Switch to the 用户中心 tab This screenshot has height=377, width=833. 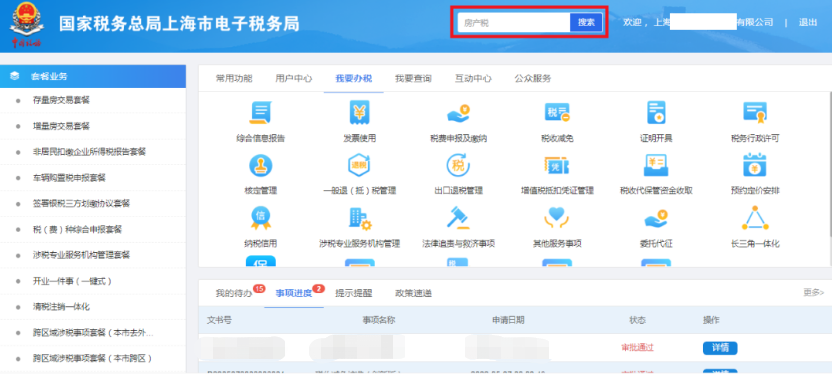click(294, 79)
